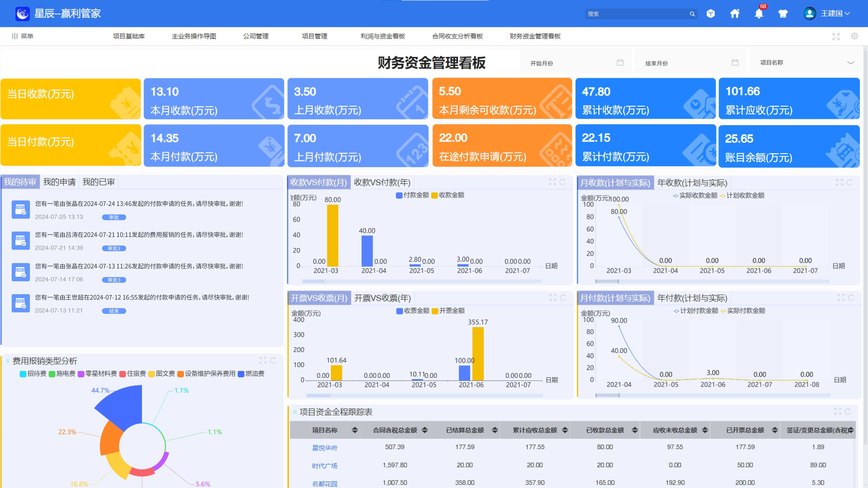Toggle fullscreen icon in the menu bar
Image resolution: width=868 pixels, height=488 pixels.
(x=836, y=36)
